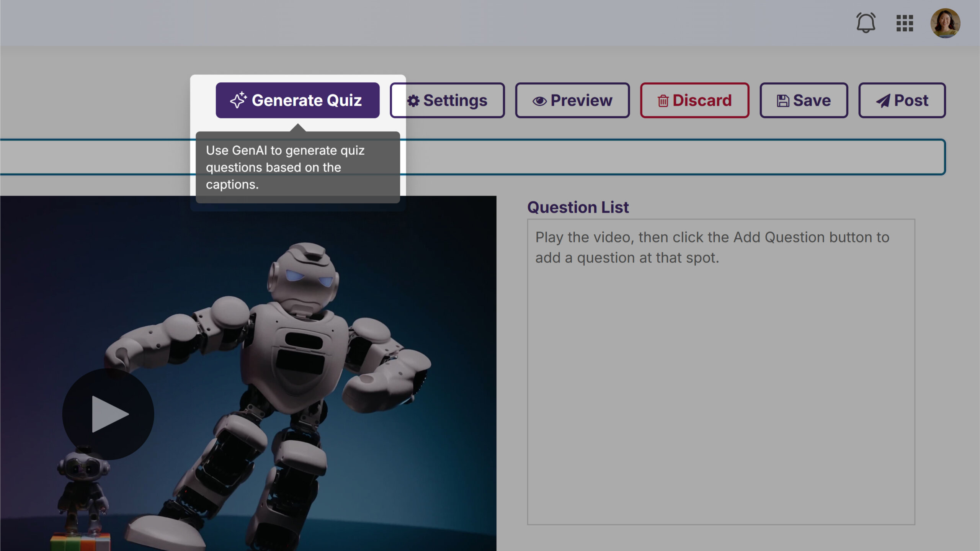Image resolution: width=980 pixels, height=551 pixels.
Task: Click the GenAI tooltip text about captions
Action: coord(285,167)
